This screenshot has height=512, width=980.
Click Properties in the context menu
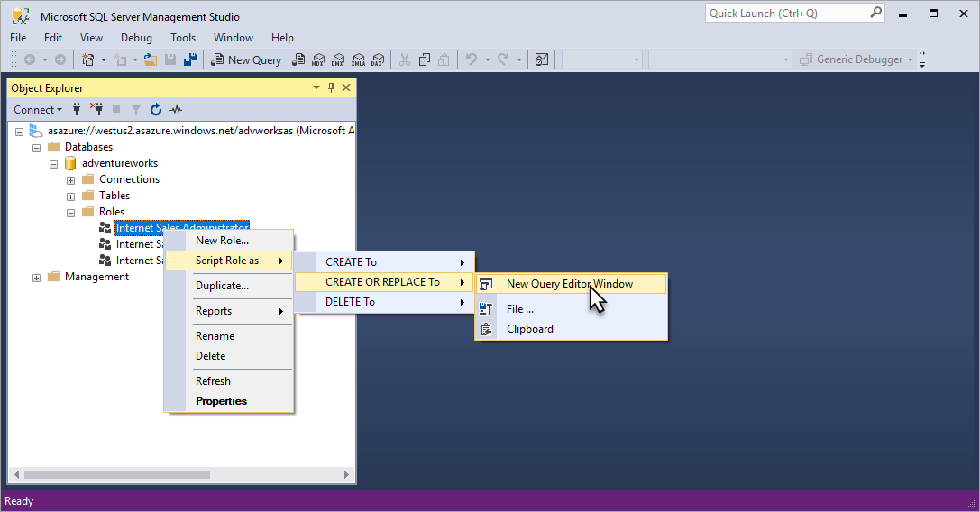[x=221, y=401]
